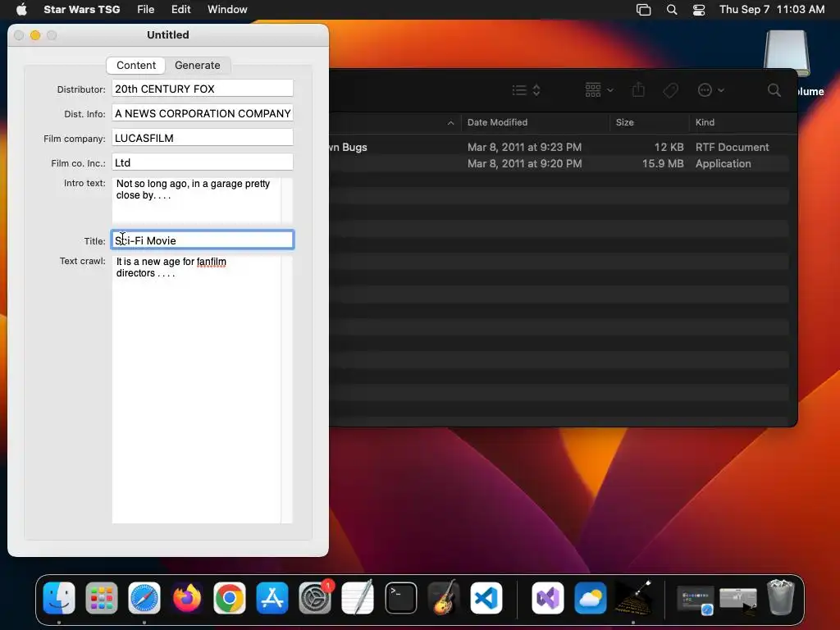This screenshot has width=840, height=630.
Task: Click the 12 KB size cell
Action: 669,148
